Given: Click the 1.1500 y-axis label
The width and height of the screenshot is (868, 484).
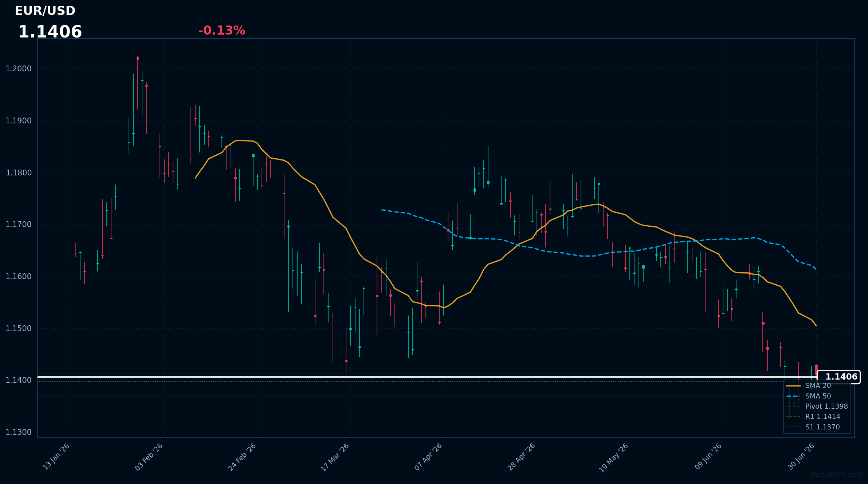Looking at the screenshot, I should (19, 329).
